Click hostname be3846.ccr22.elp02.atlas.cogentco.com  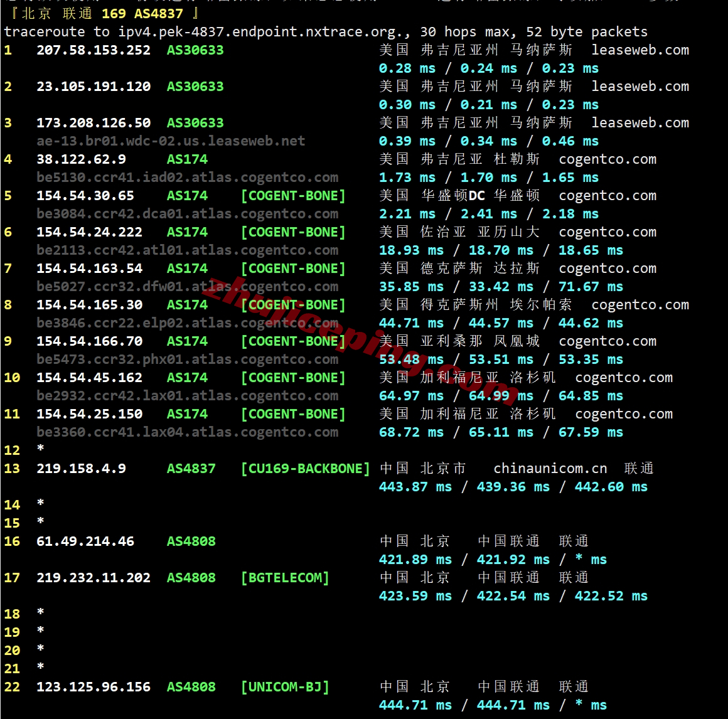[x=187, y=323]
